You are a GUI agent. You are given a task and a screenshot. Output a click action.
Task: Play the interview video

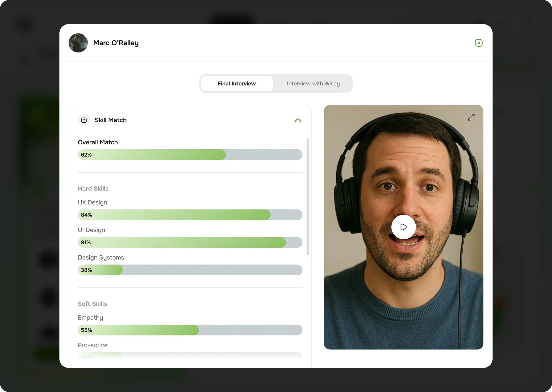pyautogui.click(x=403, y=227)
